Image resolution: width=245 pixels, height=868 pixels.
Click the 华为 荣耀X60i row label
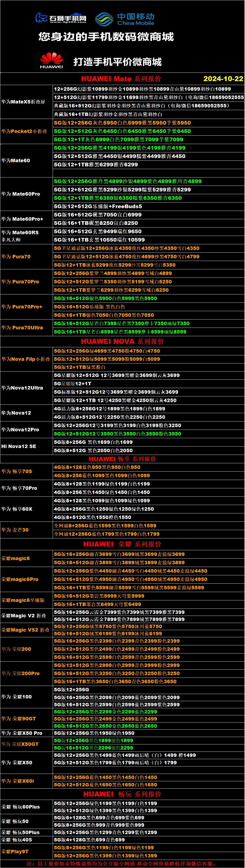[x=17, y=781]
